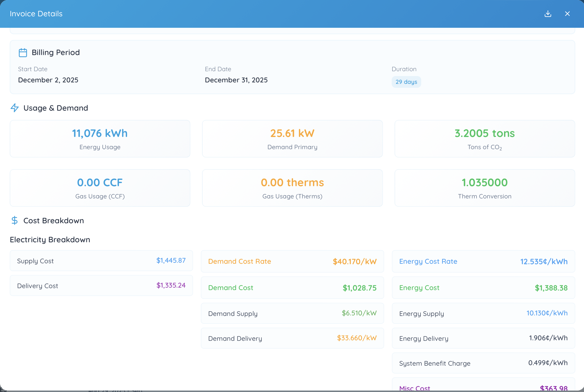Click the Demand Cost Rate row
584x392 pixels.
pyautogui.click(x=292, y=261)
